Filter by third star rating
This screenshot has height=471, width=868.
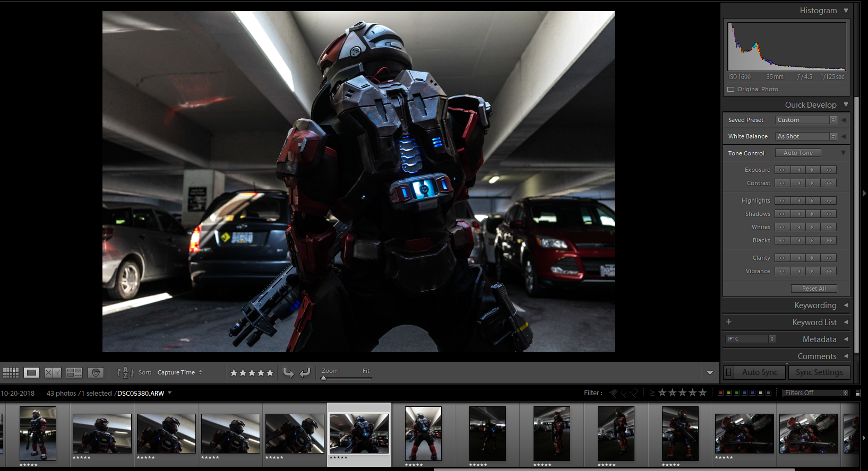[682, 392]
